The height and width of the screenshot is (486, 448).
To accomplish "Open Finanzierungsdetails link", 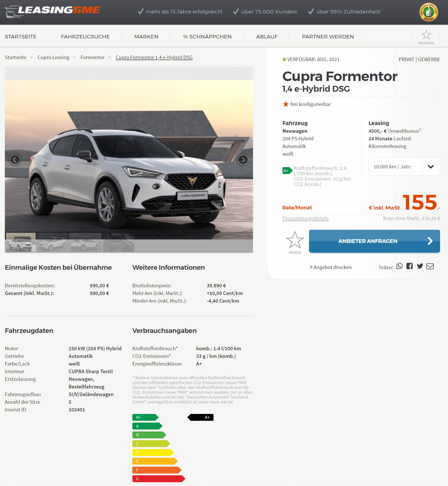I will click(305, 218).
